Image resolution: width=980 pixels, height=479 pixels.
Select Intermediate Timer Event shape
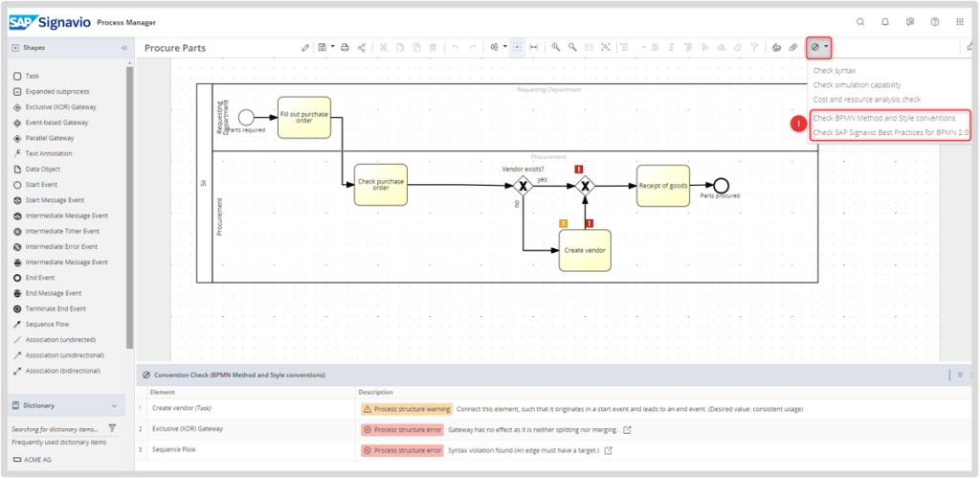point(56,232)
